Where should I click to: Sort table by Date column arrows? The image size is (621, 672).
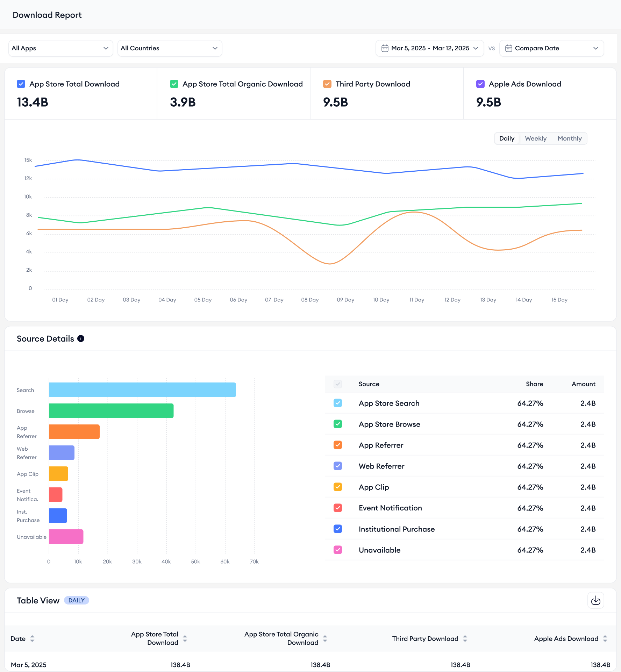pos(32,638)
